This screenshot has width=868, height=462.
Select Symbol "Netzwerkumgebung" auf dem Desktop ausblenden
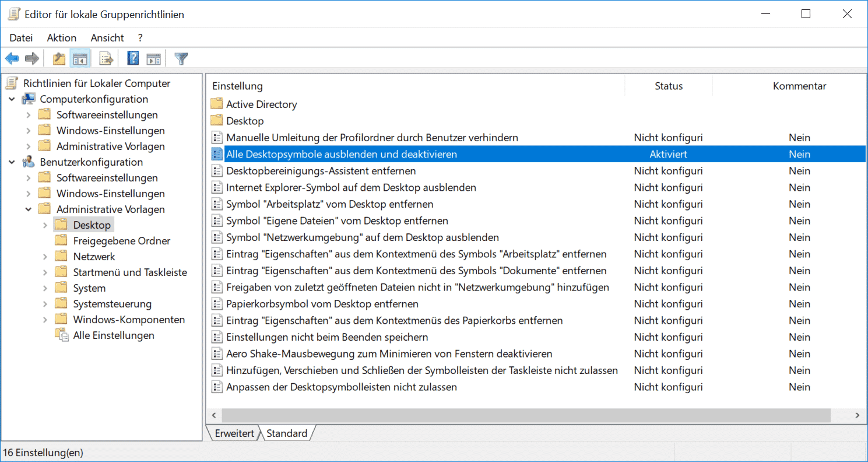(x=363, y=237)
